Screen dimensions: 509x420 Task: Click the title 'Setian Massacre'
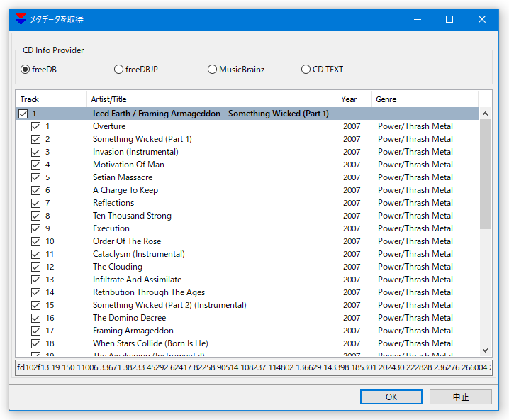tap(123, 177)
